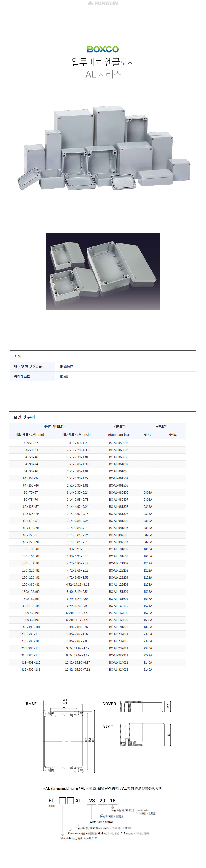Click the 제품모델 column header
206x868 pixels.
coord(119,426)
